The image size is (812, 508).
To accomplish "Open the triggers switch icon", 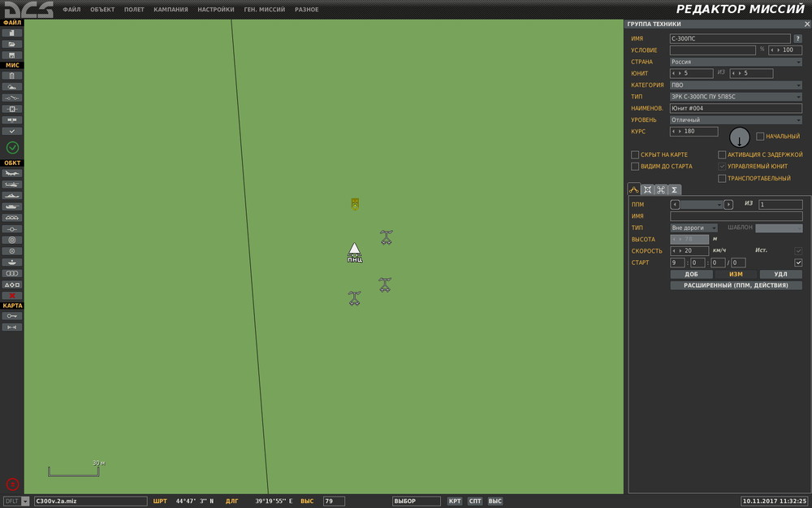I will [x=12, y=98].
